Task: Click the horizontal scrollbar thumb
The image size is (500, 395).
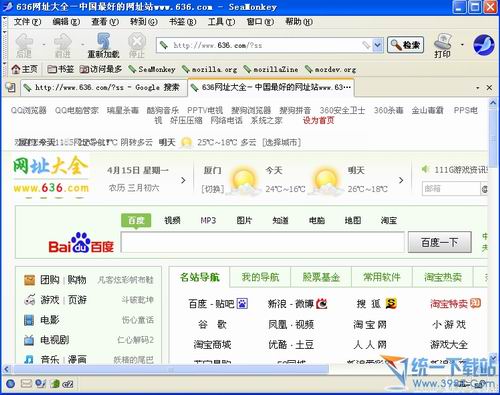Action: [x=170, y=369]
